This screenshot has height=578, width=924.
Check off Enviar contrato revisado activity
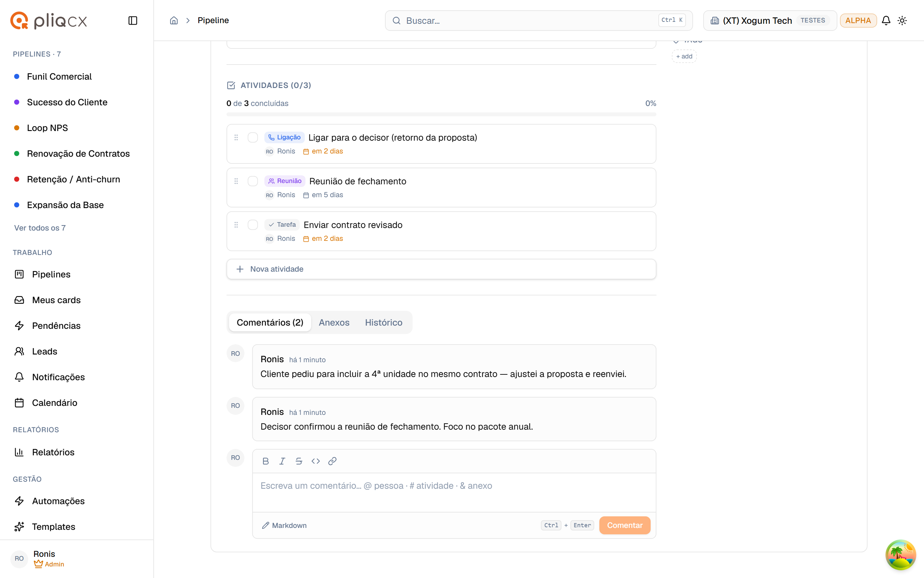[x=253, y=224]
